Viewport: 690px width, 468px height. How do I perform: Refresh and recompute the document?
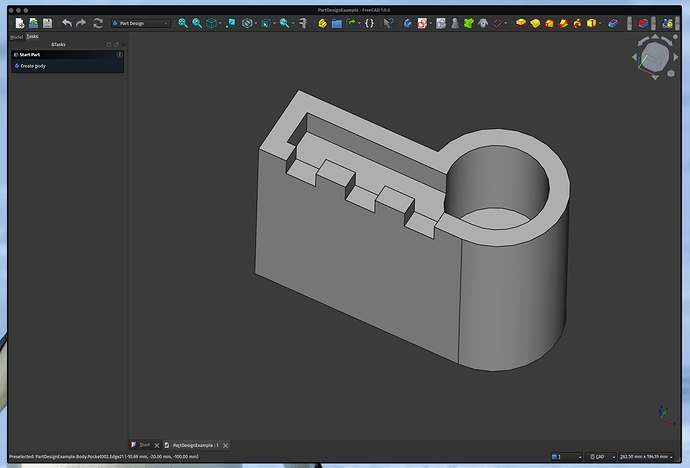click(x=98, y=23)
